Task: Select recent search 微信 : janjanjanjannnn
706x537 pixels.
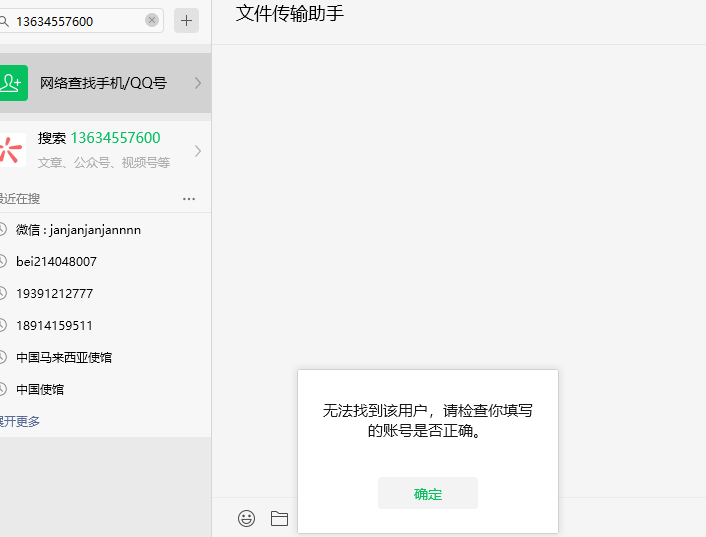Action: click(105, 230)
